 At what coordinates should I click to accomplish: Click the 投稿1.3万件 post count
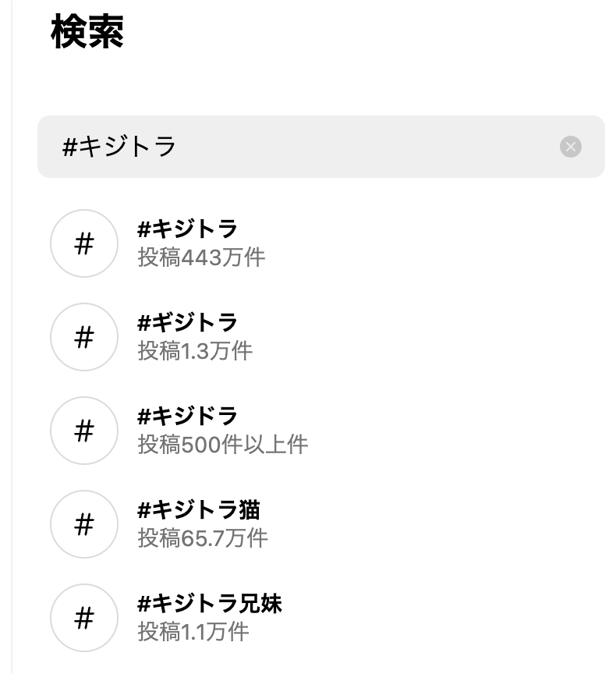(x=195, y=350)
